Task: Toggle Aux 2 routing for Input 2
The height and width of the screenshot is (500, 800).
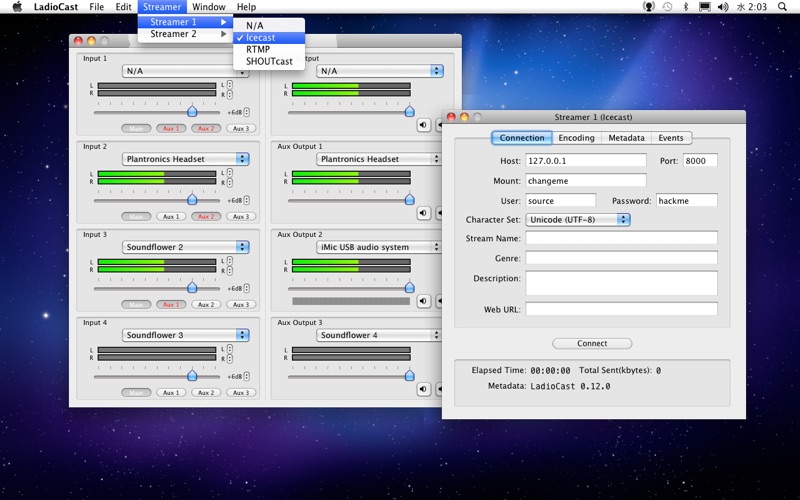Action: tap(205, 216)
